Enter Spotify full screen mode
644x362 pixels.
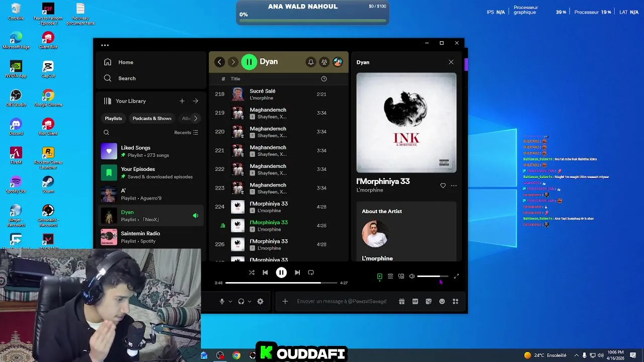(x=456, y=277)
